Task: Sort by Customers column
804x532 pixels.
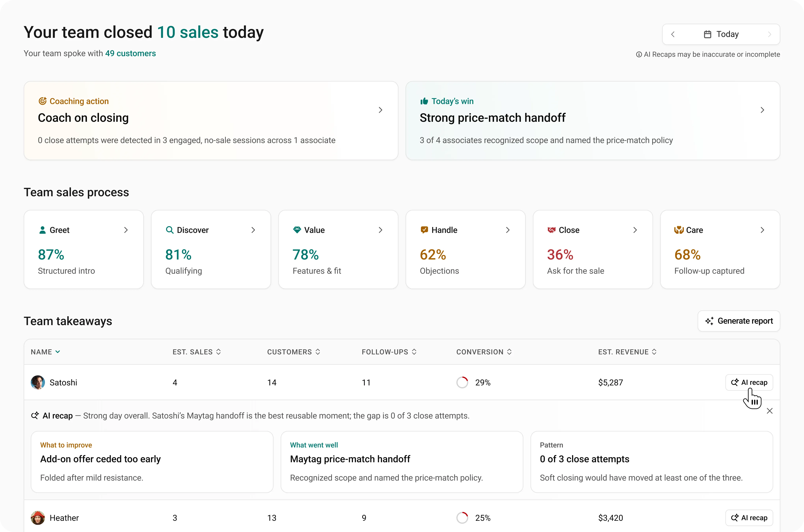Action: tap(294, 352)
